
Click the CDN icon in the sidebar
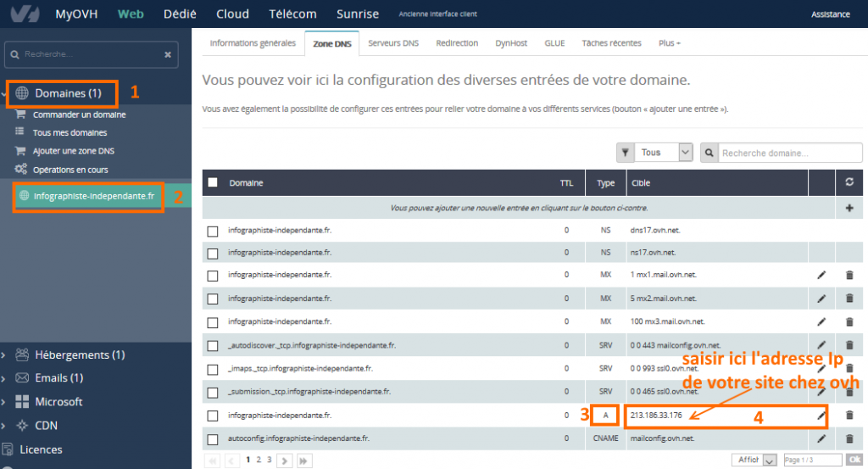tap(22, 425)
